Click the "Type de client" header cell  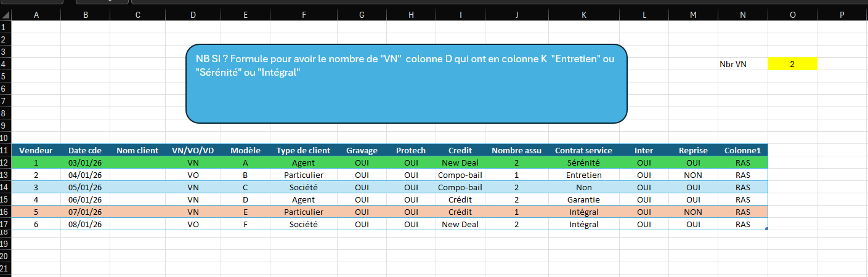pyautogui.click(x=303, y=150)
